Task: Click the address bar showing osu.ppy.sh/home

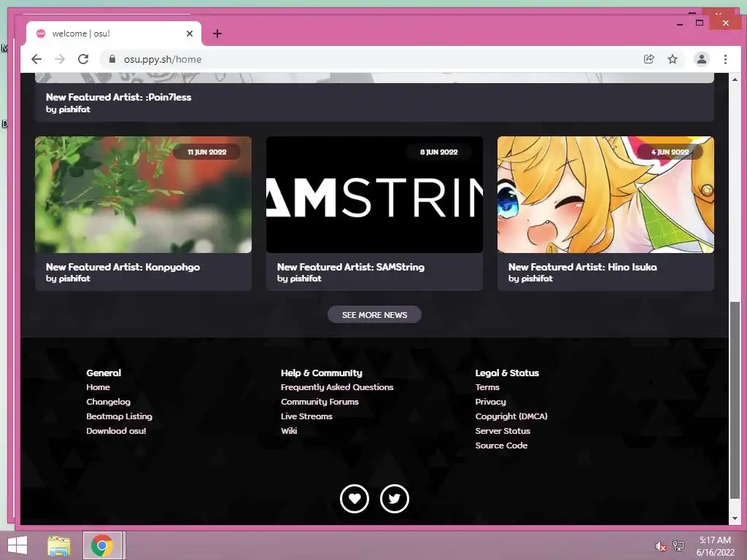Action: (x=371, y=59)
